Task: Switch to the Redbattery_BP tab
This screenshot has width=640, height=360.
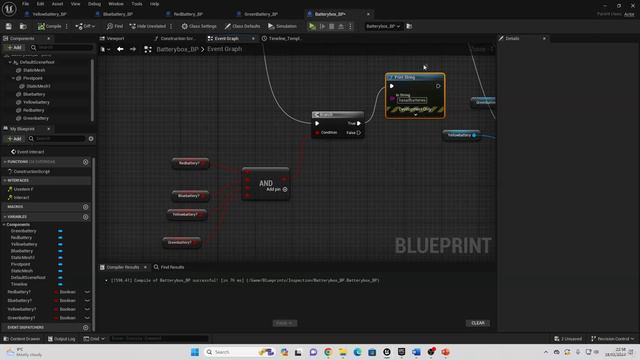Action: (188, 14)
